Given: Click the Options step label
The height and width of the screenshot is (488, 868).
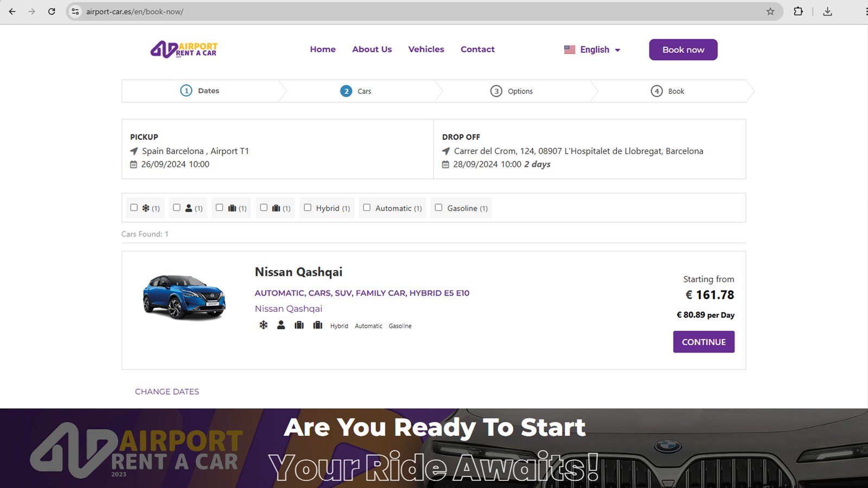Looking at the screenshot, I should point(520,91).
